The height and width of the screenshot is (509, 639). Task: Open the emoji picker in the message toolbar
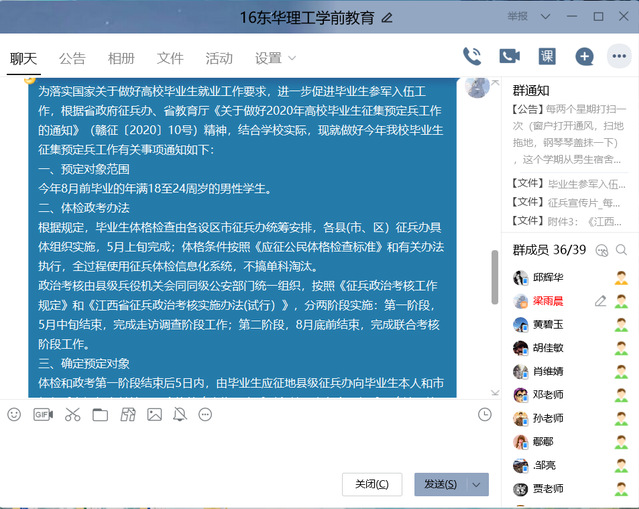(x=14, y=414)
